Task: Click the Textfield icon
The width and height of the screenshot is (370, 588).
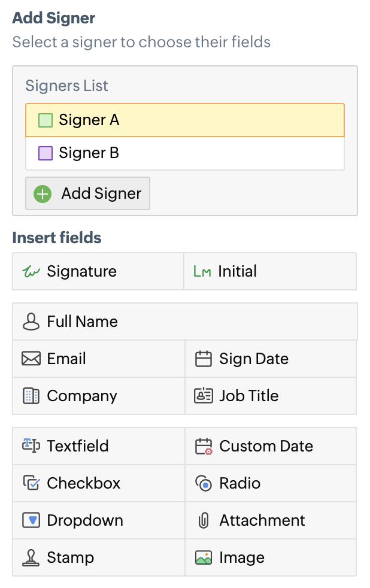Action: (31, 446)
